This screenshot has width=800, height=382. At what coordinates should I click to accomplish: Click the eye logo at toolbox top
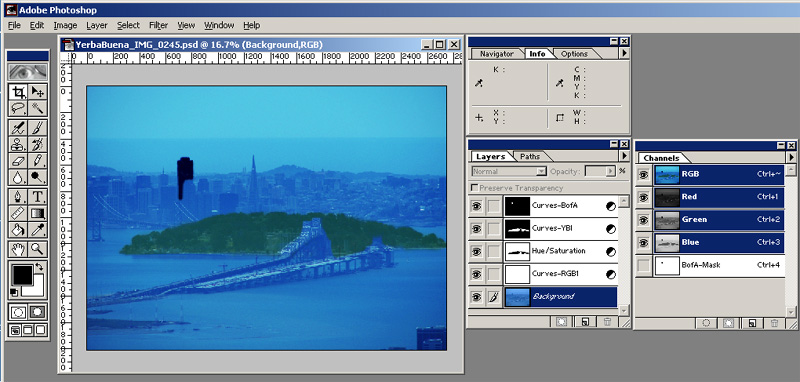[x=28, y=72]
